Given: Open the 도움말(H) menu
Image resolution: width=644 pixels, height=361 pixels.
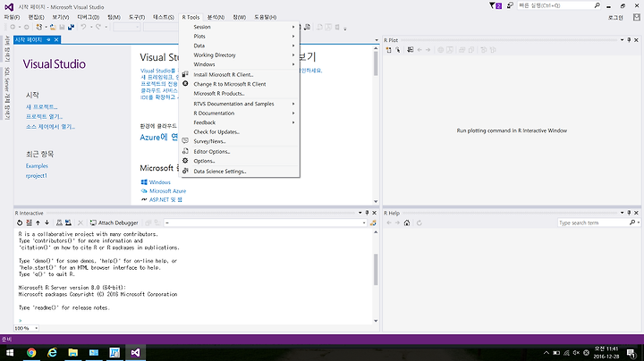Looking at the screenshot, I should point(265,17).
